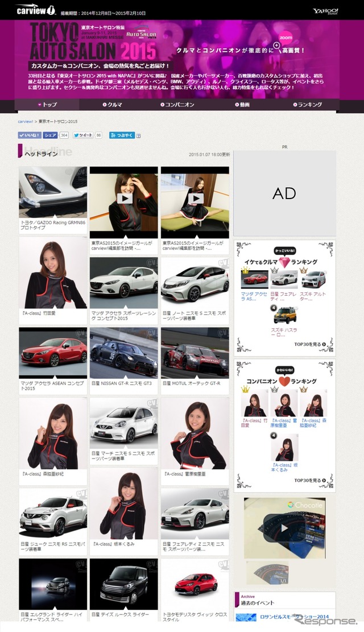Click the ツイート button
The image size is (364, 632).
pos(83,135)
